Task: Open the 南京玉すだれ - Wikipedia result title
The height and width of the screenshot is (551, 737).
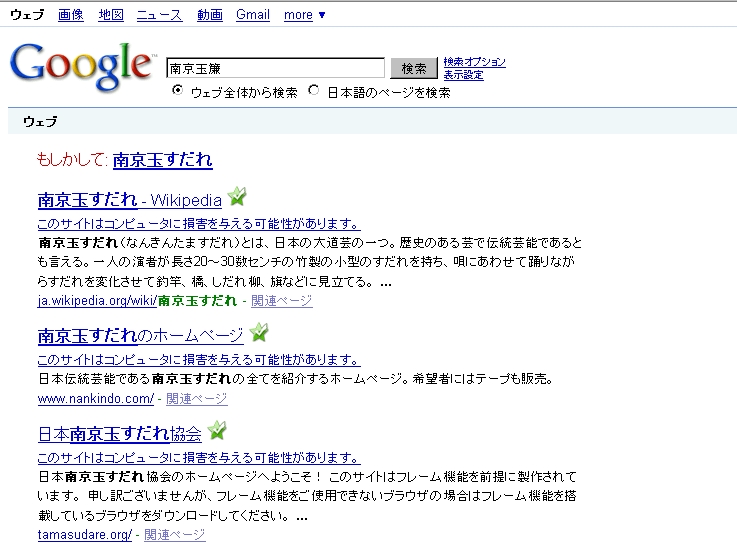Action: click(130, 200)
